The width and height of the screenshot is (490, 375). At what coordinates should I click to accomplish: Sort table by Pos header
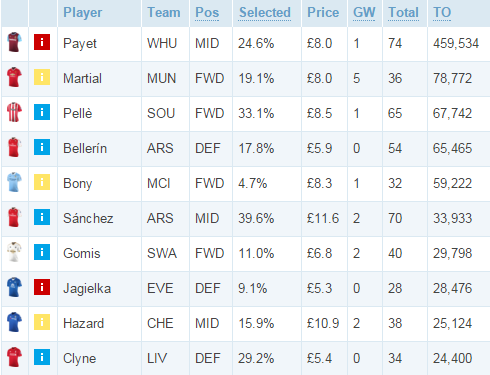coord(207,13)
